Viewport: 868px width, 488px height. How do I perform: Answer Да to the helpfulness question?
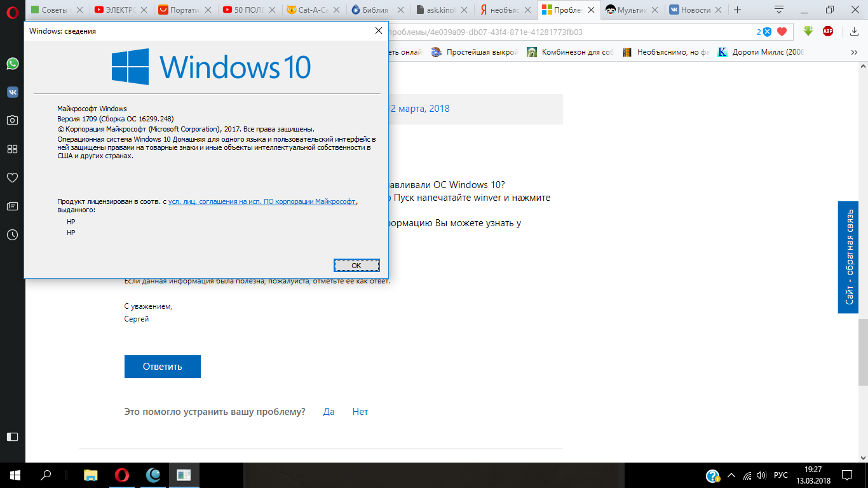[329, 412]
